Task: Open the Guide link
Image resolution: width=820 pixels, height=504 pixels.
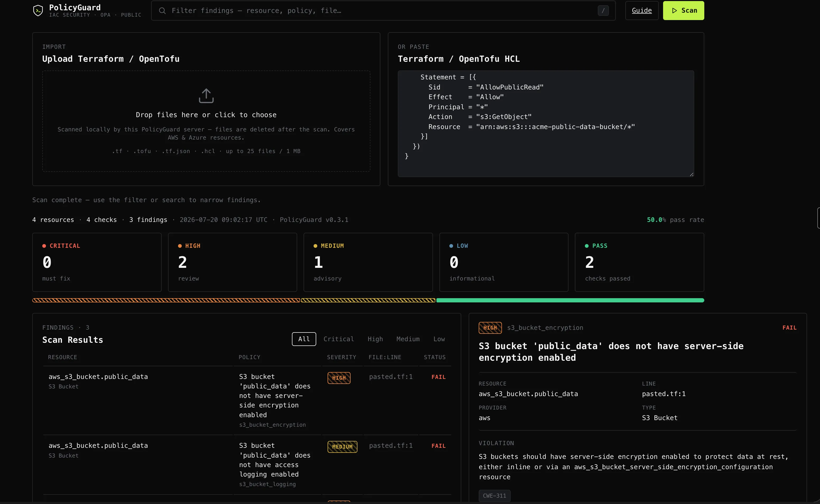Action: click(x=642, y=11)
